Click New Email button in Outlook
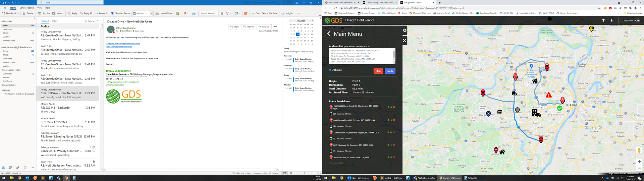This screenshot has width=644, height=181. point(9,13)
